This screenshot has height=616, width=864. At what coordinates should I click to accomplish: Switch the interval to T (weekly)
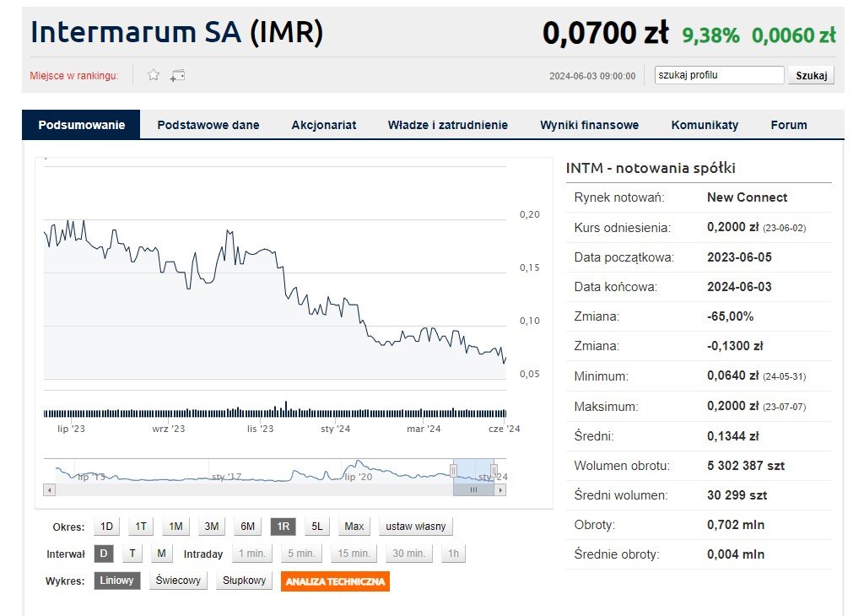click(x=132, y=554)
